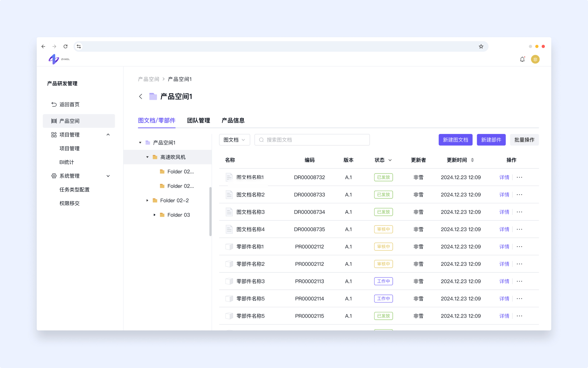The width and height of the screenshot is (588, 368).
Task: Open the user avatar menu
Action: click(x=535, y=59)
